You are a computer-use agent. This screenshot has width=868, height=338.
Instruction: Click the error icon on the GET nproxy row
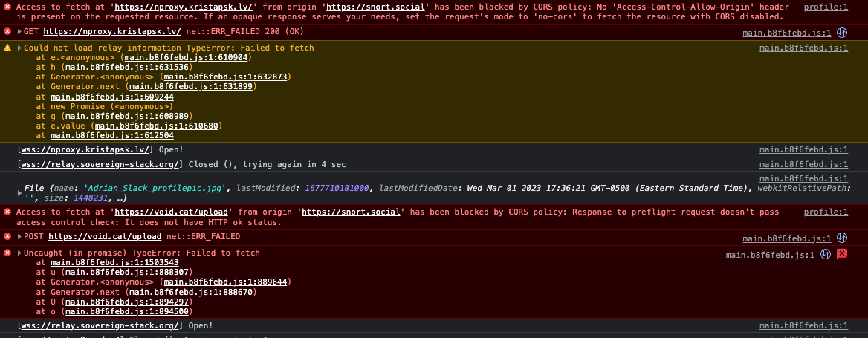click(7, 31)
